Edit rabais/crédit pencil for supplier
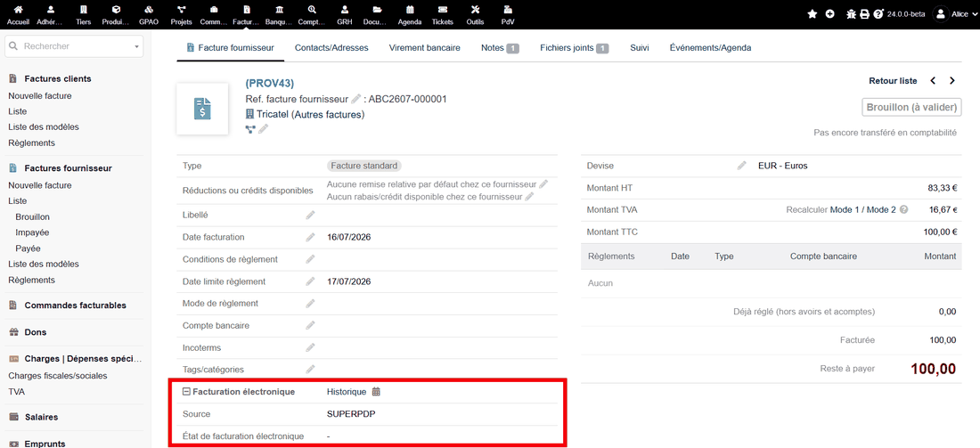The image size is (980, 448). pyautogui.click(x=529, y=196)
